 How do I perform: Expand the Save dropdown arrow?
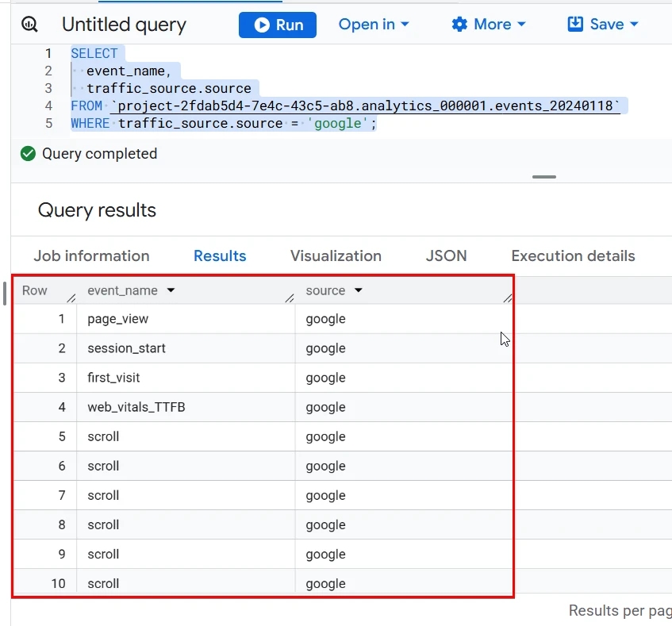[x=634, y=25]
